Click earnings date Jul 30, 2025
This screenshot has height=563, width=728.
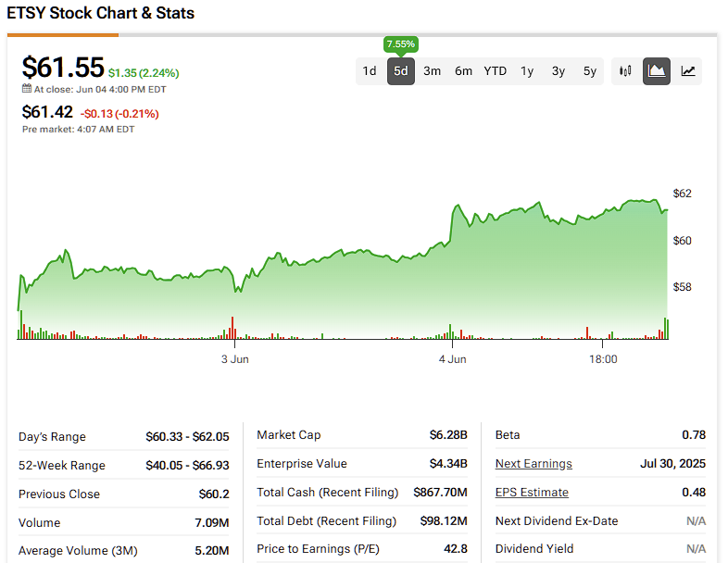pyautogui.click(x=672, y=464)
